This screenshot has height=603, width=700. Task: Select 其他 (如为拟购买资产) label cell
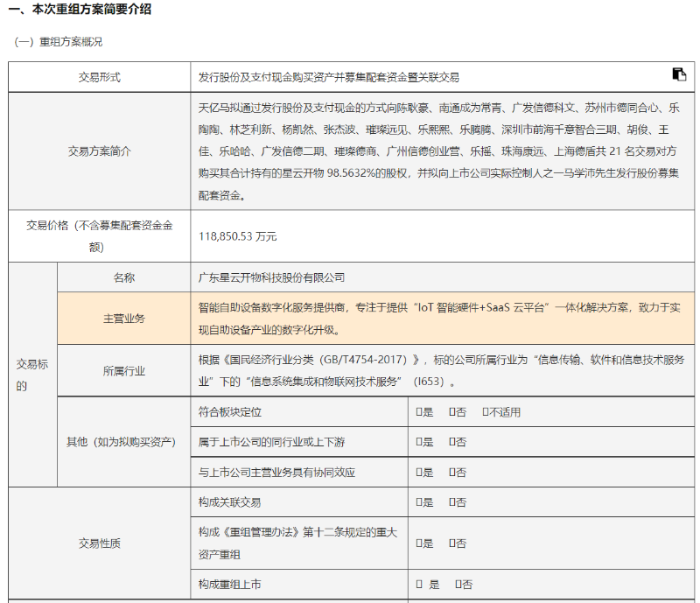pos(123,442)
